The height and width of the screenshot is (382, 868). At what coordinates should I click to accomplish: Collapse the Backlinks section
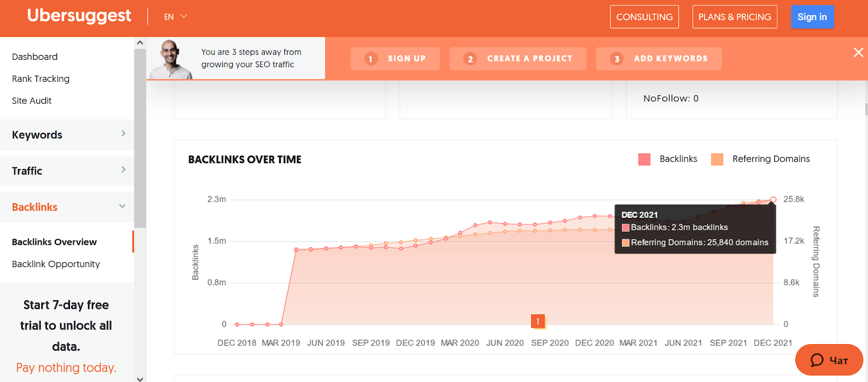pyautogui.click(x=67, y=207)
